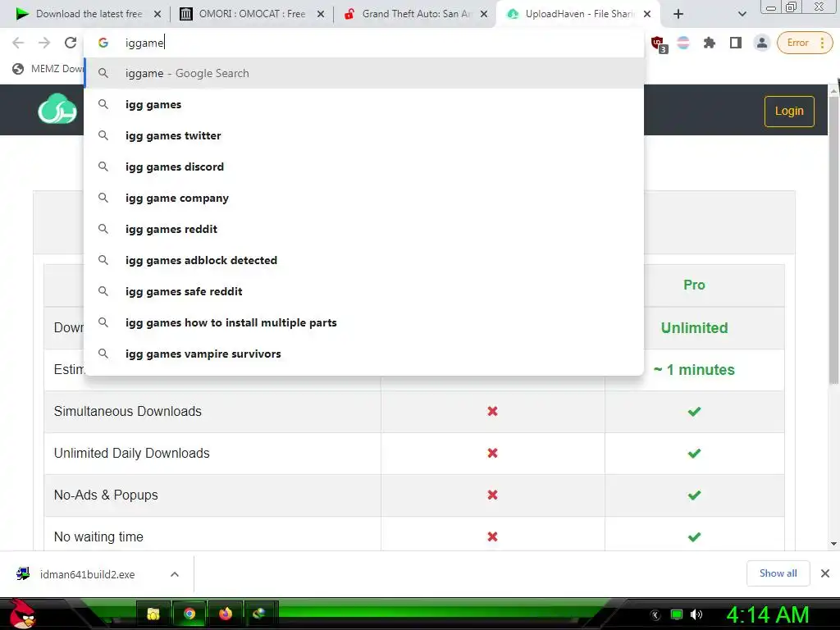The width and height of the screenshot is (840, 630).
Task: Choose 'igg games adblock detected' suggestion
Action: (x=364, y=260)
